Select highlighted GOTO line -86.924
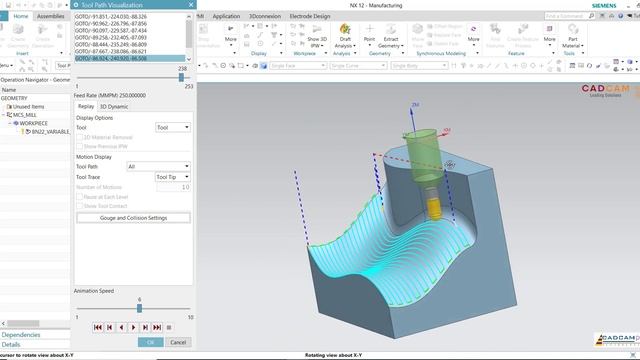 [130, 58]
